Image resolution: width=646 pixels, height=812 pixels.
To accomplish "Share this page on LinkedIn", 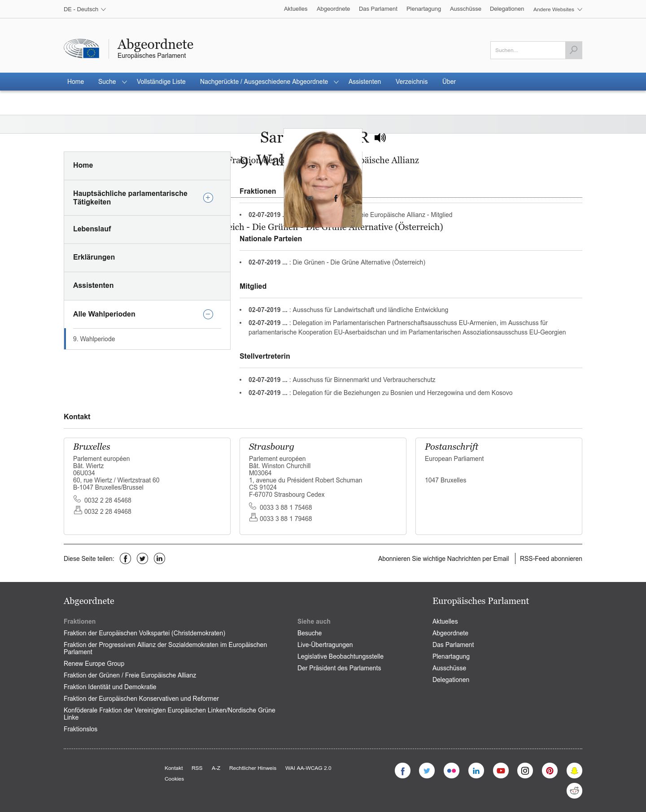I will [x=160, y=559].
